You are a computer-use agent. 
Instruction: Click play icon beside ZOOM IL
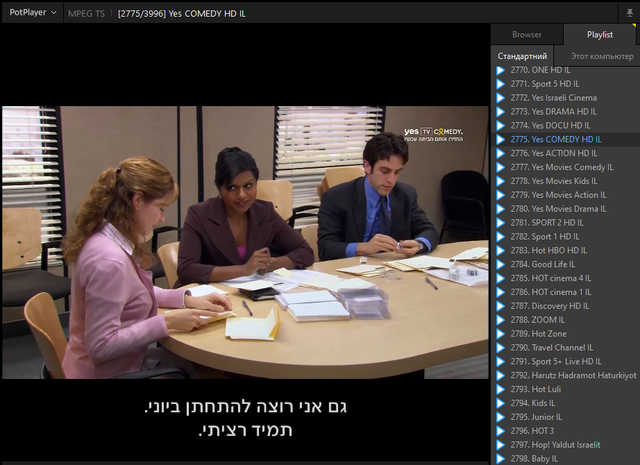pyautogui.click(x=500, y=320)
